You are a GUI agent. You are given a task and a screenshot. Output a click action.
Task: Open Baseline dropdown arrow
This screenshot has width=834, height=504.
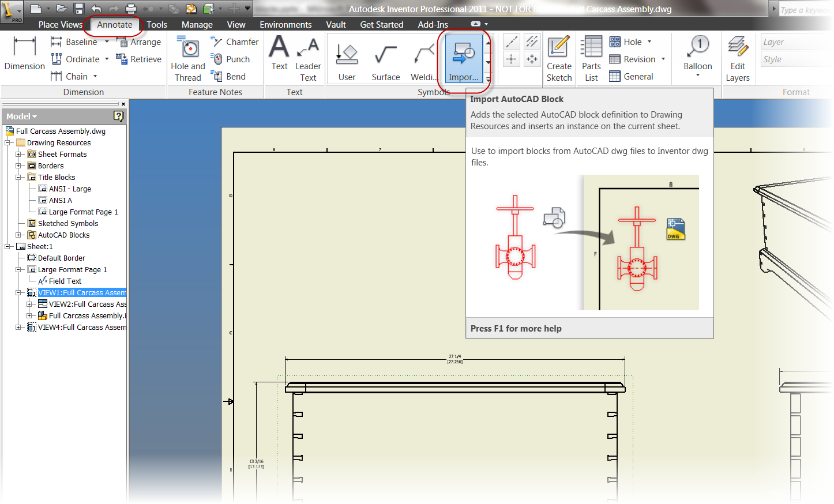click(107, 42)
